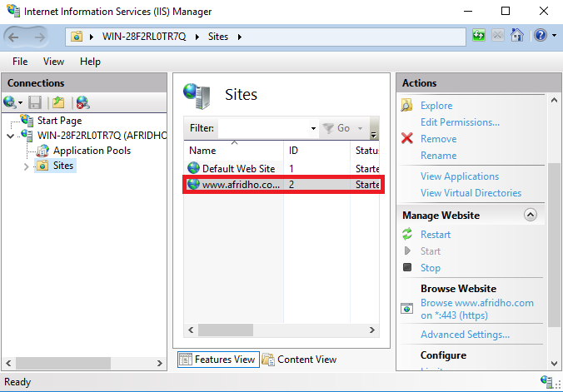Collapse the Manage Website section
This screenshot has height=392, width=563.
pyautogui.click(x=531, y=215)
